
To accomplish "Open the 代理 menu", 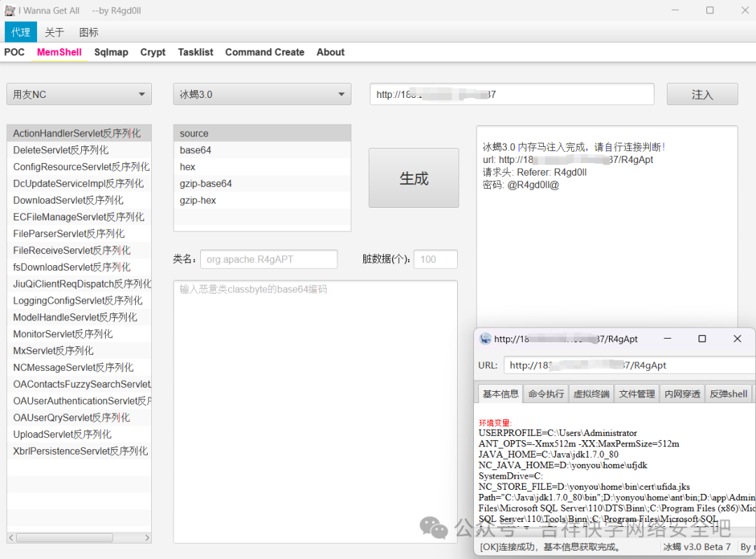I will click(x=21, y=32).
